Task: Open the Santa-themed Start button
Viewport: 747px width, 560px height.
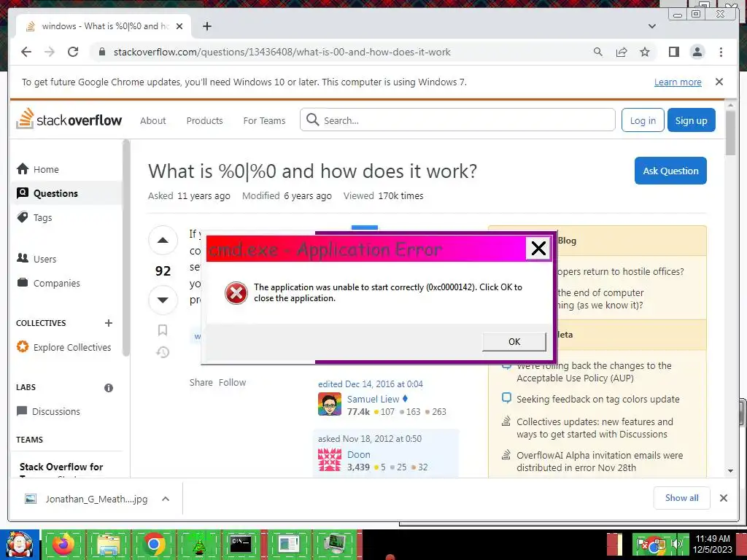Action: point(20,545)
